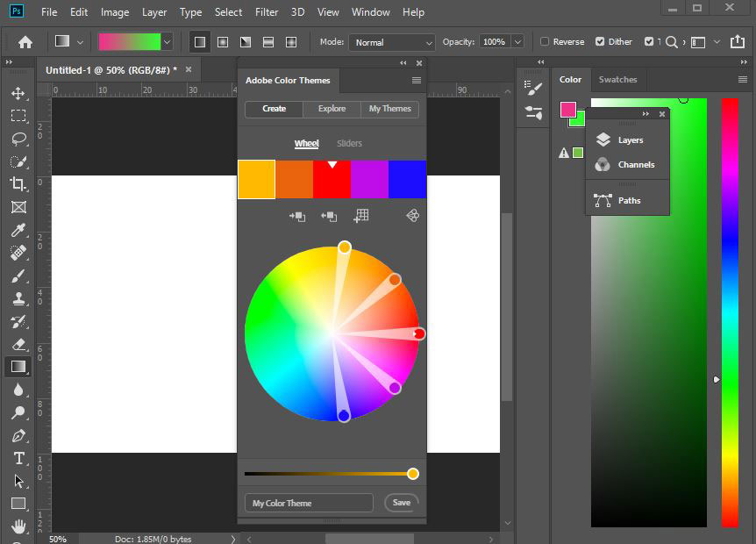Choose the Linear Gradient style button
756x544 pixels.
point(200,42)
